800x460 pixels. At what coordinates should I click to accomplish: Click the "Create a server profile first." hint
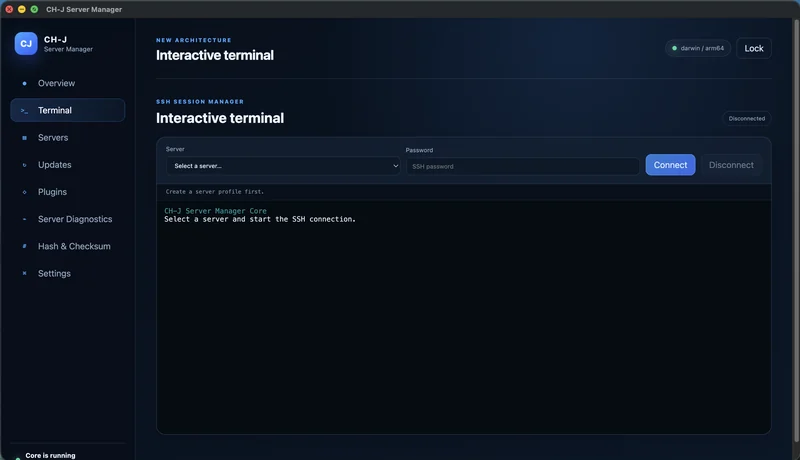(x=215, y=192)
